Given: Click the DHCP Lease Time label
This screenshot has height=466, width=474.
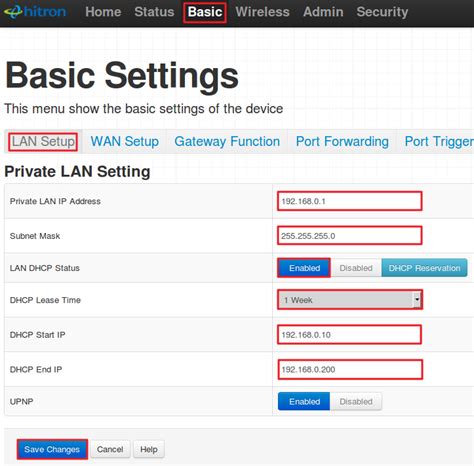Looking at the screenshot, I should point(45,300).
